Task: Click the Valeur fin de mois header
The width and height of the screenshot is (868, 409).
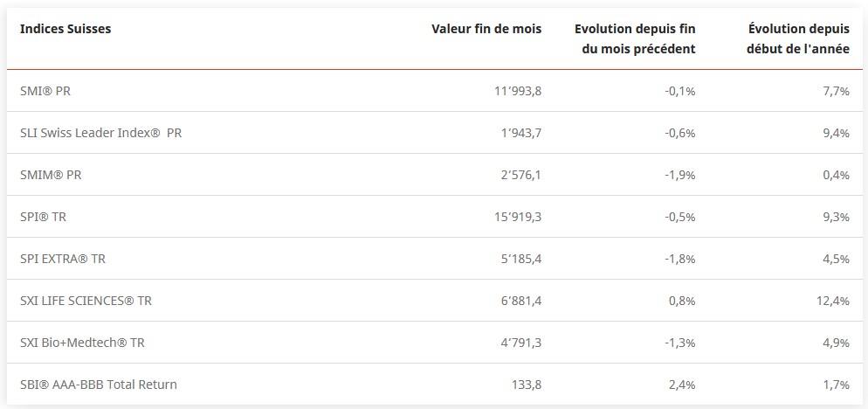Action: (486, 29)
